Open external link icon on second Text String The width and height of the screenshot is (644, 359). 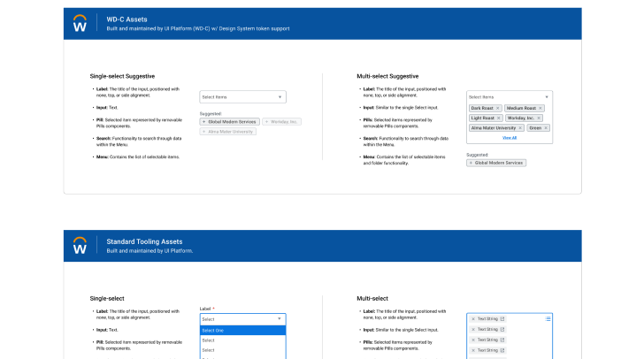coord(503,329)
